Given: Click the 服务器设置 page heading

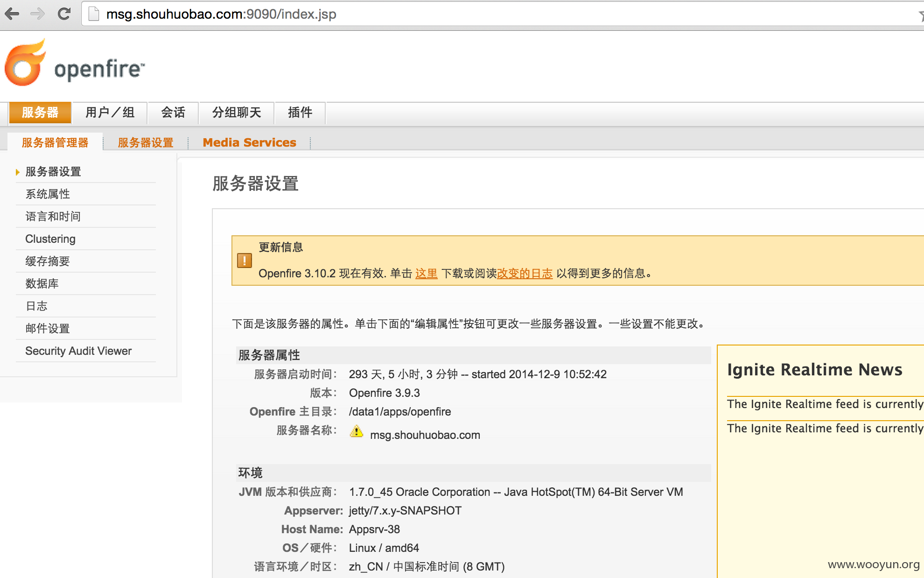Looking at the screenshot, I should click(x=255, y=183).
